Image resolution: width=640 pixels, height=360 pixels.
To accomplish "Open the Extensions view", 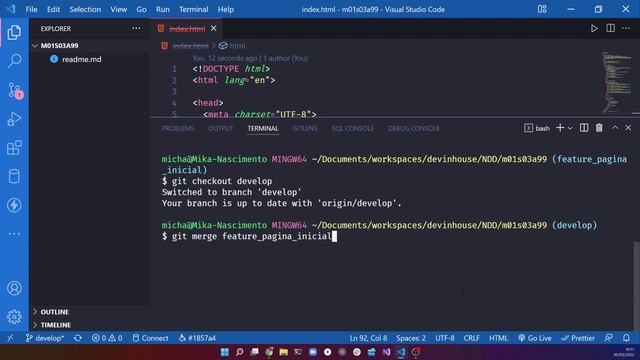I will (x=14, y=148).
